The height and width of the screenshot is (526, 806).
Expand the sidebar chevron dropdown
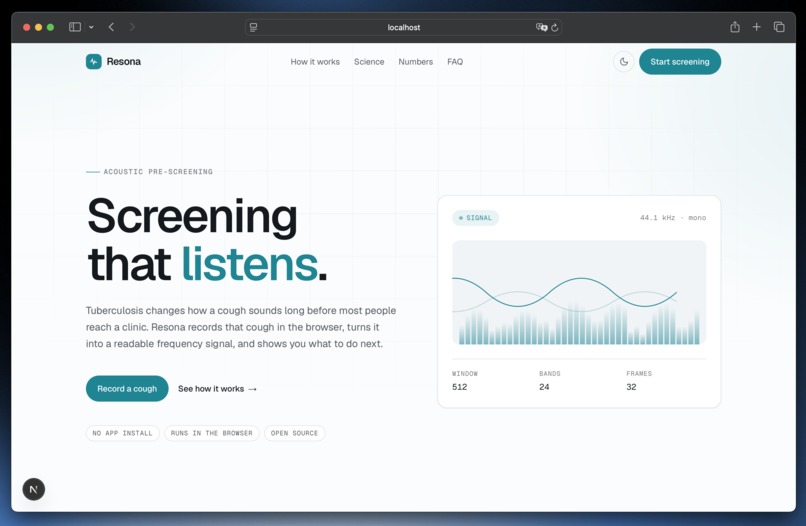tap(91, 27)
